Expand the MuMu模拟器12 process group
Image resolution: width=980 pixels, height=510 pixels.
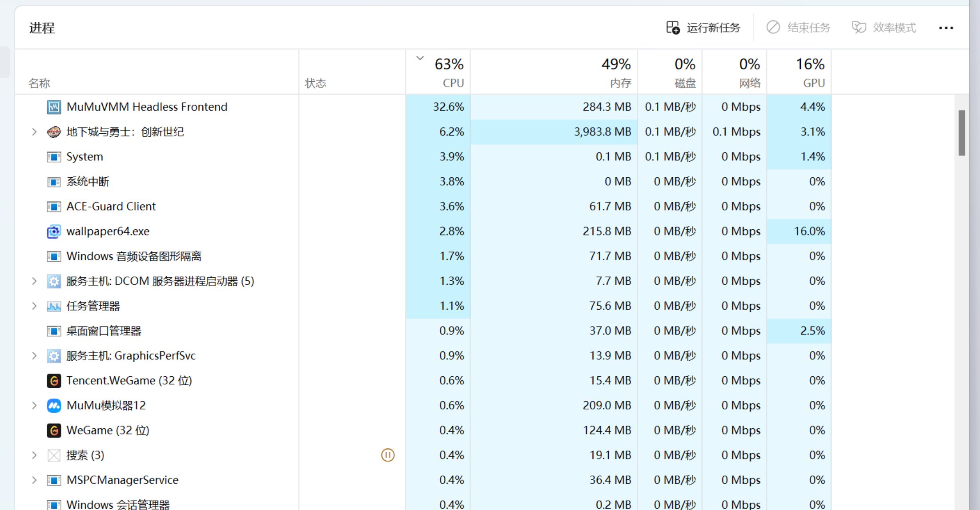pyautogui.click(x=34, y=406)
